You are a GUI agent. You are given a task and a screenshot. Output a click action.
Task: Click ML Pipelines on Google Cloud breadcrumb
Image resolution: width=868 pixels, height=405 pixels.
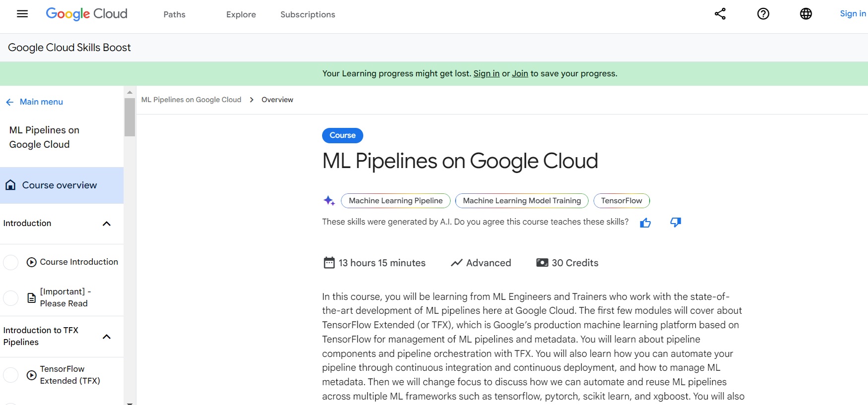pos(191,100)
